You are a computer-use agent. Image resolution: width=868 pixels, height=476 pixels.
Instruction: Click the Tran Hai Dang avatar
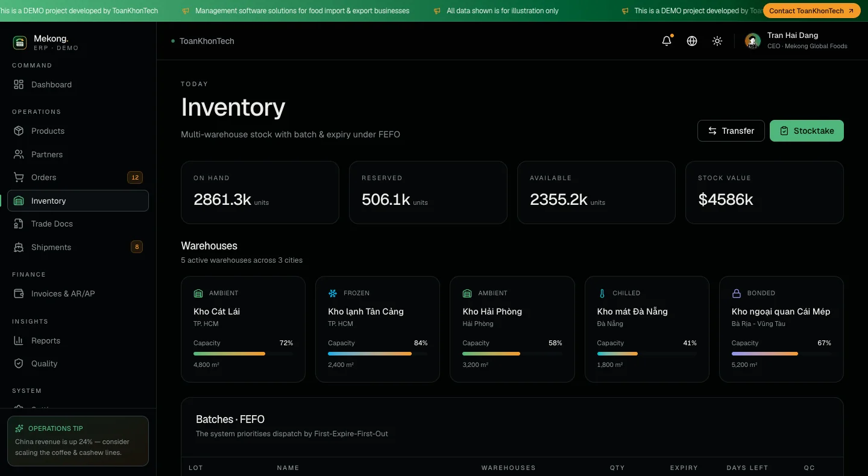[753, 41]
